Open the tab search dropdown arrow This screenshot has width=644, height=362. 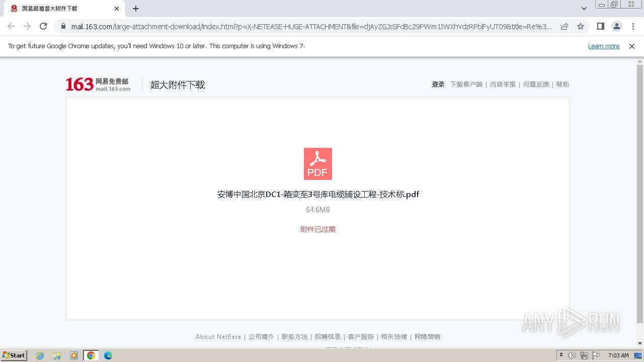584,9
